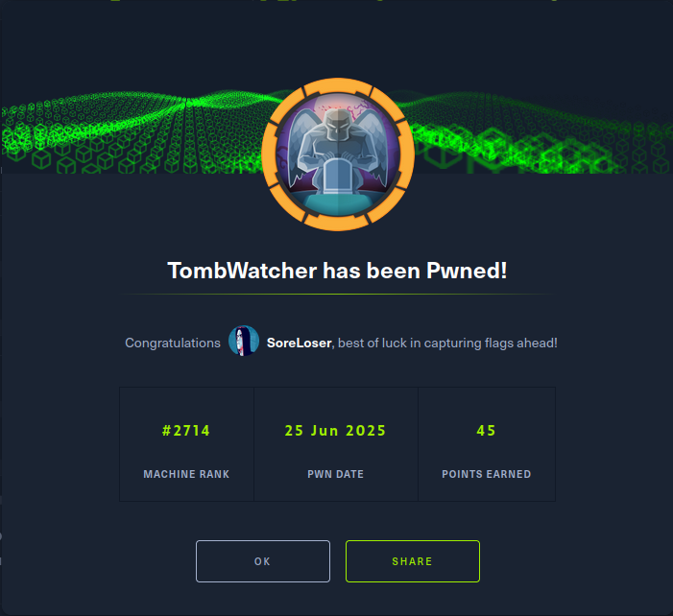The height and width of the screenshot is (616, 673).
Task: Click the PWN DATE label
Action: pos(335,474)
